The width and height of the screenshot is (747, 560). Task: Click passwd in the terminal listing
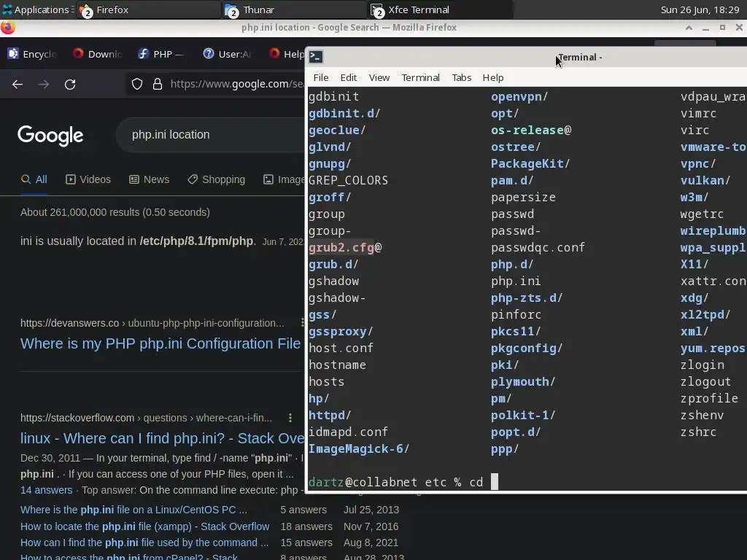click(x=513, y=214)
